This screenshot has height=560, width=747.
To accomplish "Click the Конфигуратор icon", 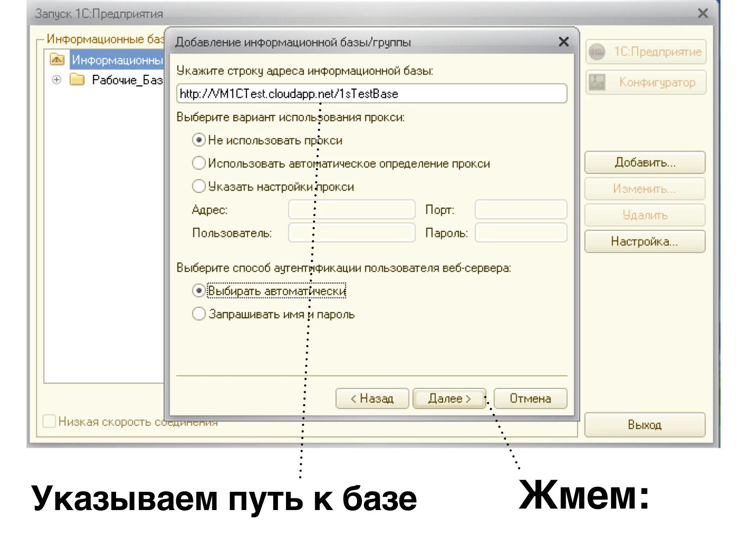I will [597, 82].
